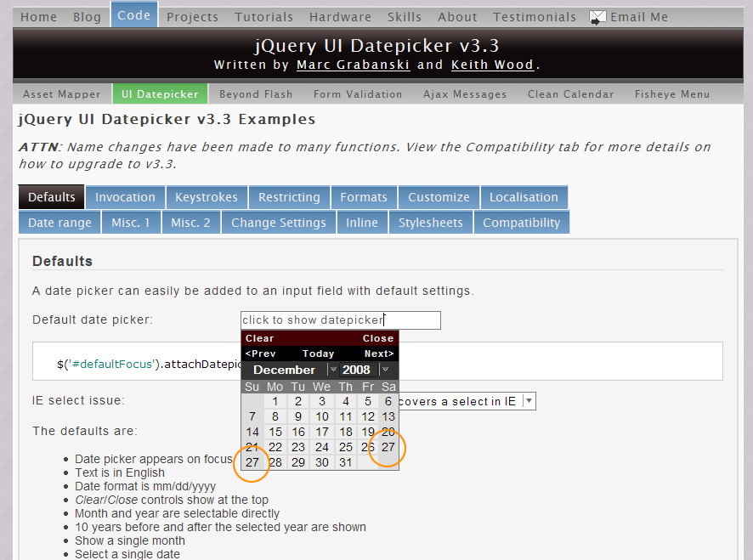Open the Keystrokes tab

tap(207, 197)
